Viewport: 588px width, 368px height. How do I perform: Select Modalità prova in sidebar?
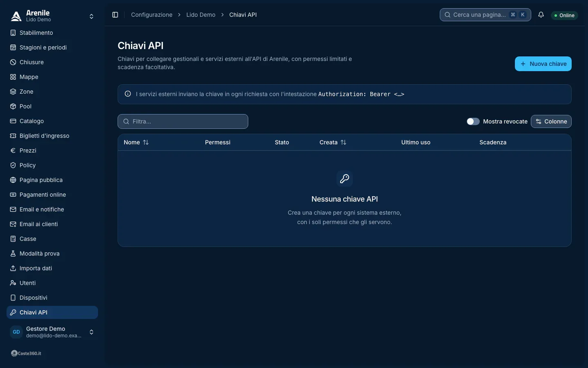52,254
